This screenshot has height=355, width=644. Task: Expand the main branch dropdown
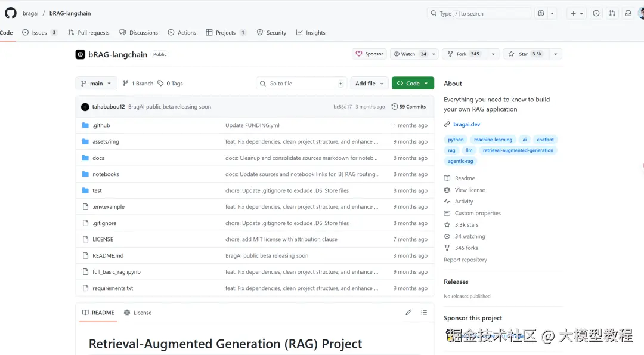click(96, 84)
